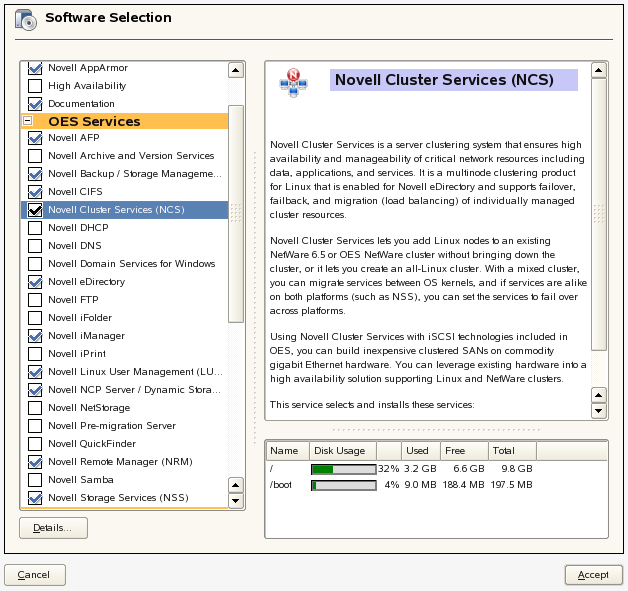Enable the Novell Samba checkbox
Viewport: 628px width, 591px height.
tap(35, 480)
